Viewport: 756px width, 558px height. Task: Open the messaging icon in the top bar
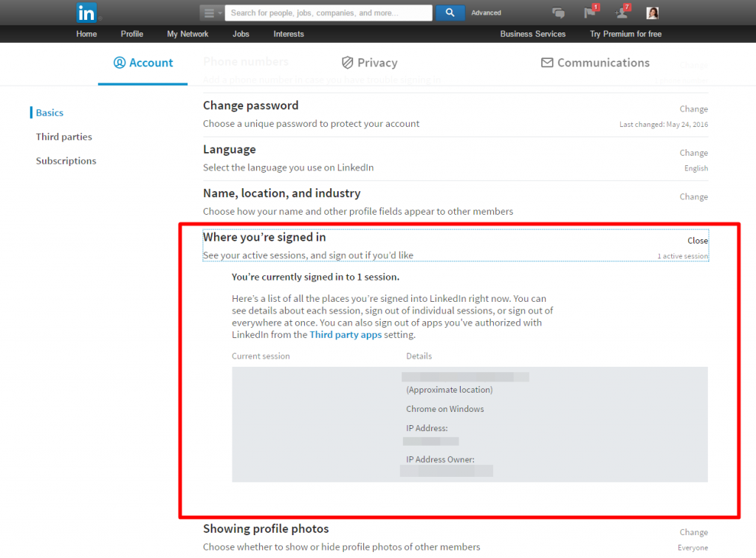coord(559,12)
